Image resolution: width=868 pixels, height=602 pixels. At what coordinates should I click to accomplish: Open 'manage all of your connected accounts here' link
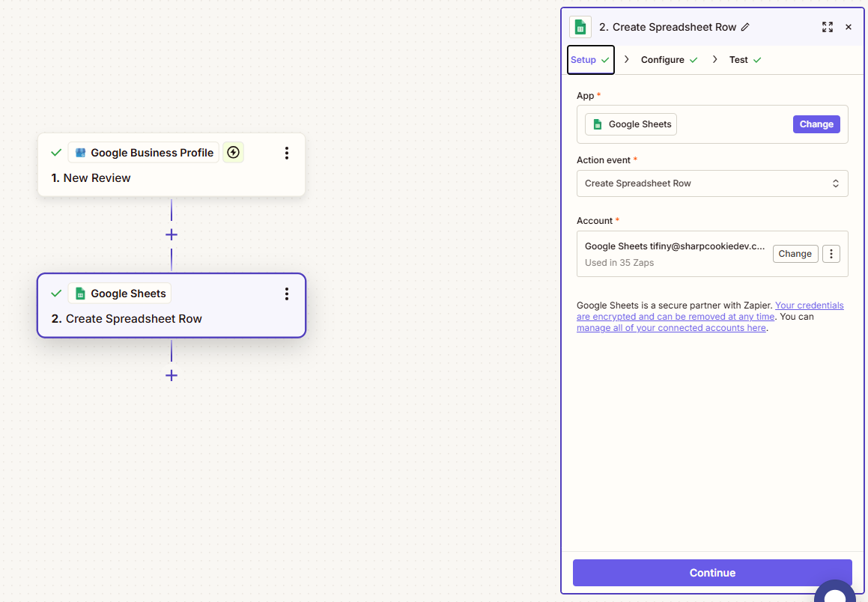pyautogui.click(x=671, y=328)
